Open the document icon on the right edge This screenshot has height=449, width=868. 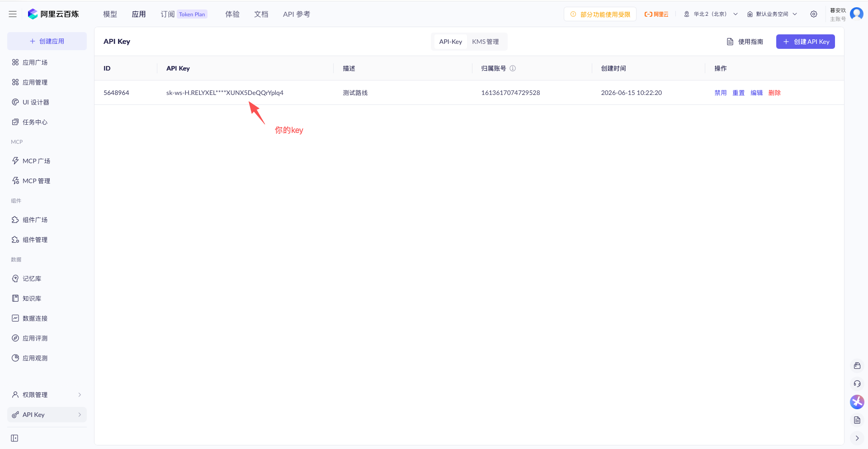(x=857, y=420)
